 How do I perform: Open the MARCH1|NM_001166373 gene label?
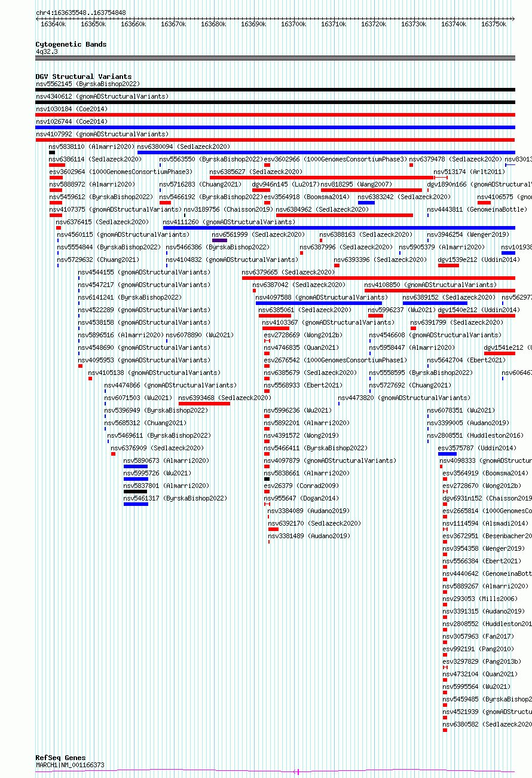point(70,765)
